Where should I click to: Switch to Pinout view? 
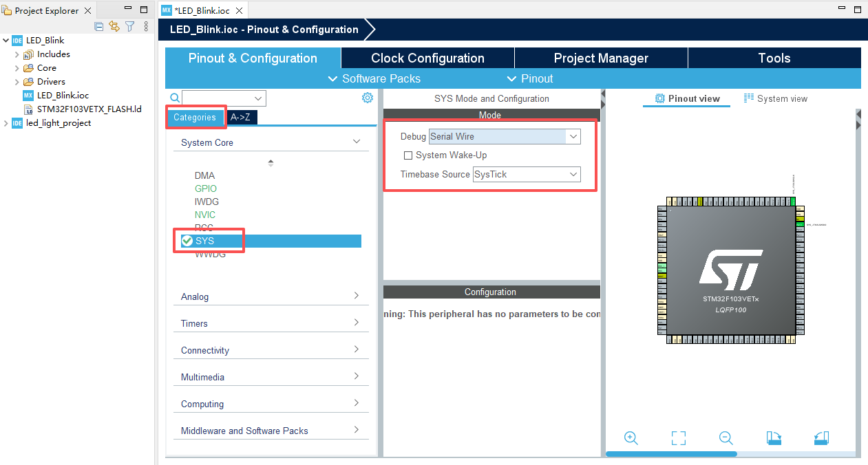pos(686,98)
